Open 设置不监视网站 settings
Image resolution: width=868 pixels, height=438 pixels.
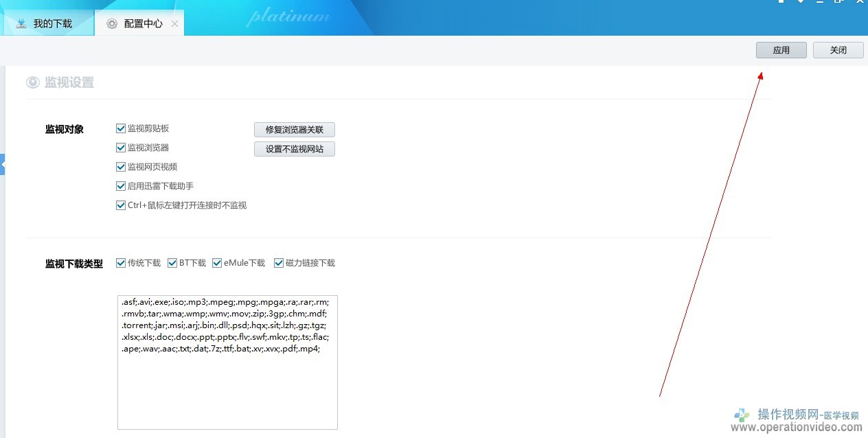[x=294, y=149]
